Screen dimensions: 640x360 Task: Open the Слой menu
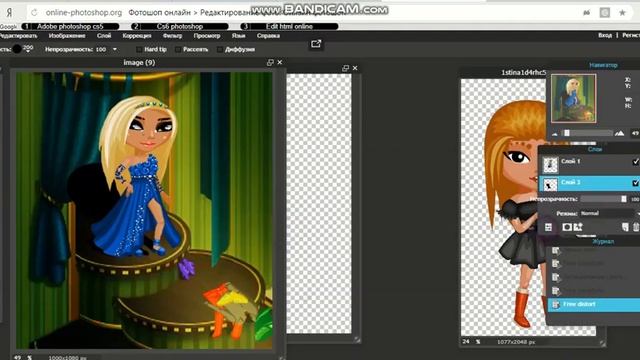pos(104,36)
